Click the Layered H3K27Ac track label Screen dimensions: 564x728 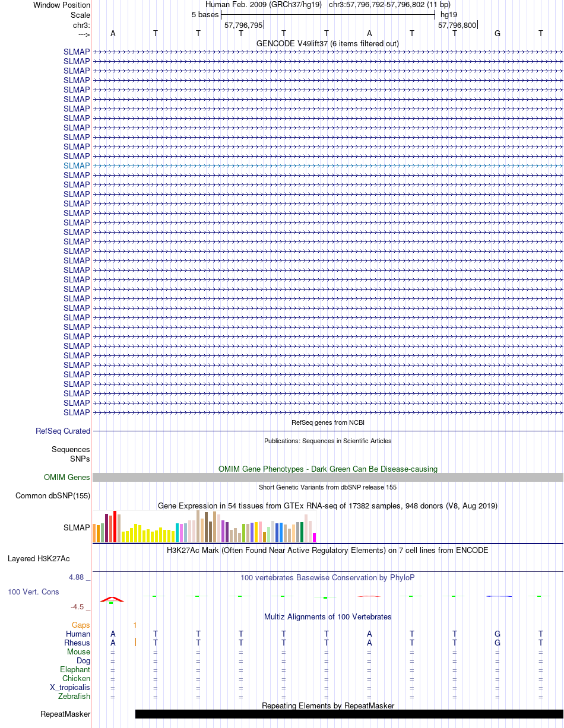(x=39, y=558)
